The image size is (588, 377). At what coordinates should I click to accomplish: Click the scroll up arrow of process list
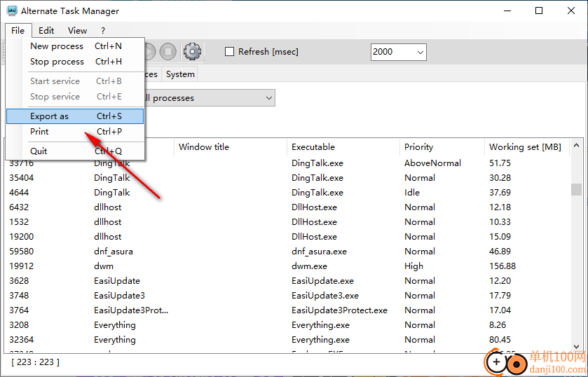point(577,145)
